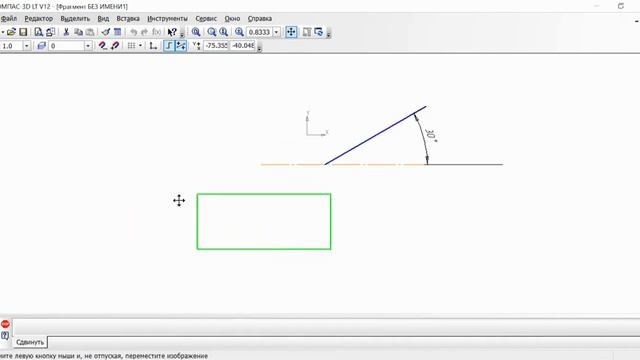Click the copy properties brush icon
Image resolution: width=640 pixels, height=360 pixels.
(x=106, y=32)
